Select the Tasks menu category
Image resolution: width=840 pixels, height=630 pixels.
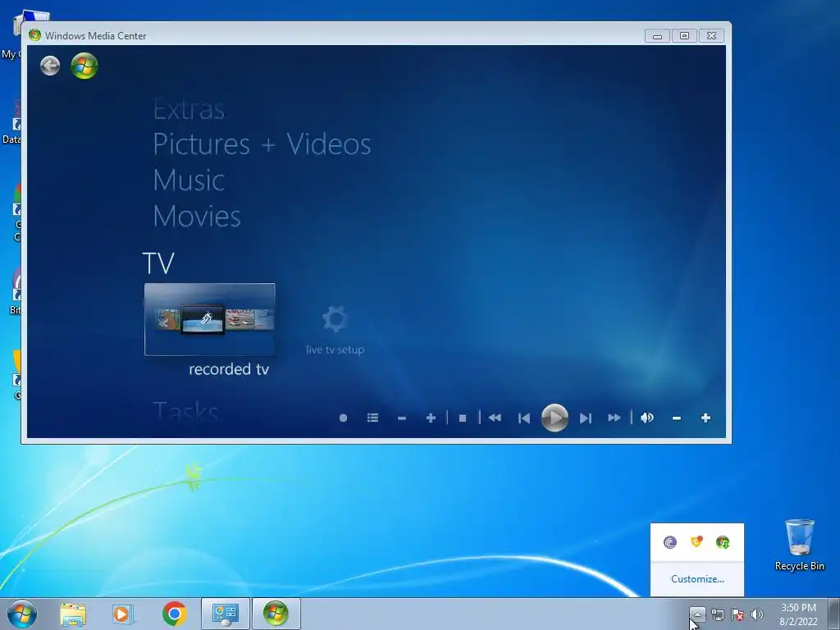(186, 411)
